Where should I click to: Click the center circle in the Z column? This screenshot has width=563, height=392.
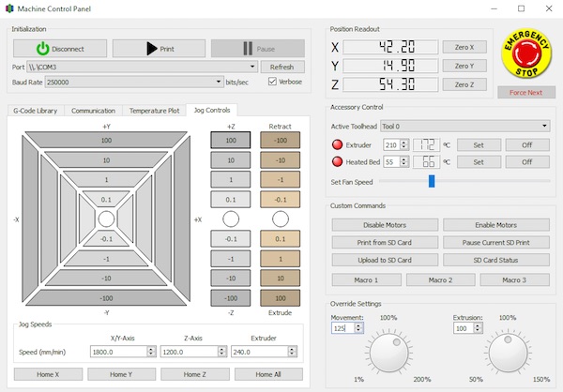(231, 219)
